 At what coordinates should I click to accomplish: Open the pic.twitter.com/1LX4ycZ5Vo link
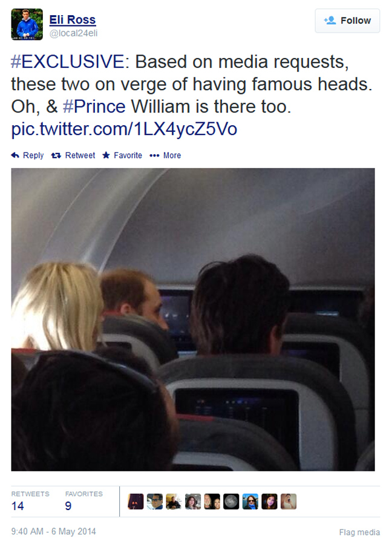124,129
